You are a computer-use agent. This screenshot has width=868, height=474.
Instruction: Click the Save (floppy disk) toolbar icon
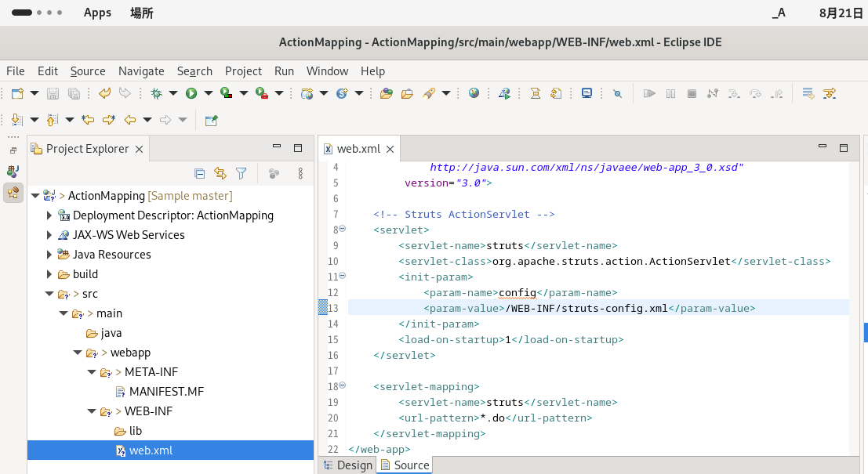coord(53,93)
